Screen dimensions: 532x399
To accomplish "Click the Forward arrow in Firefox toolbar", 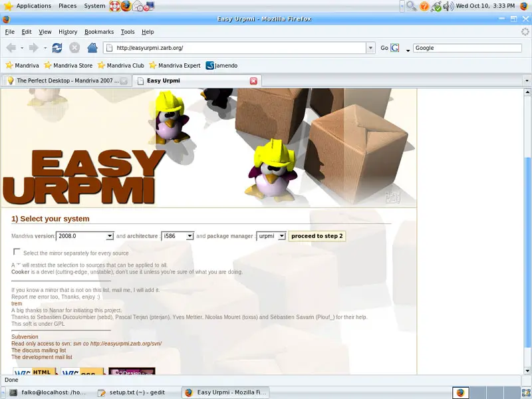I will [x=34, y=48].
